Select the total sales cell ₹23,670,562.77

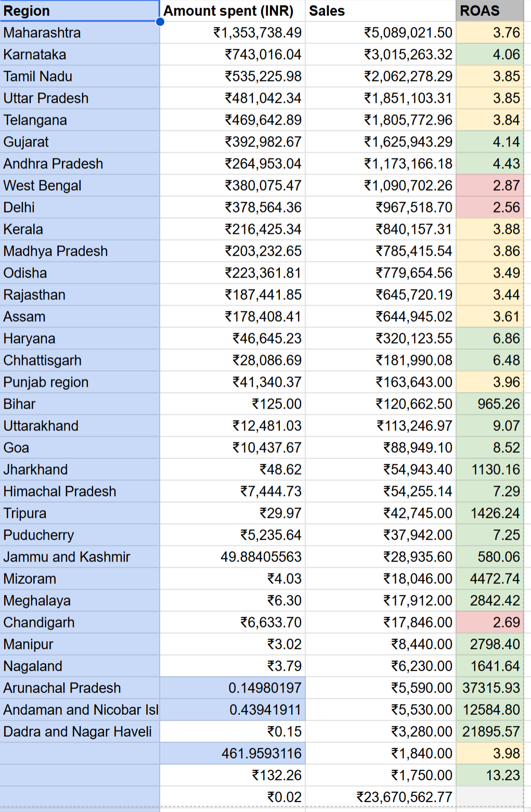click(380, 797)
